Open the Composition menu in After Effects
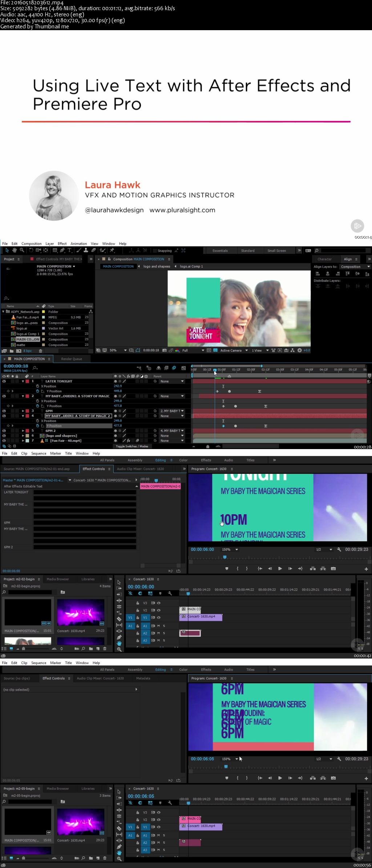 32,244
